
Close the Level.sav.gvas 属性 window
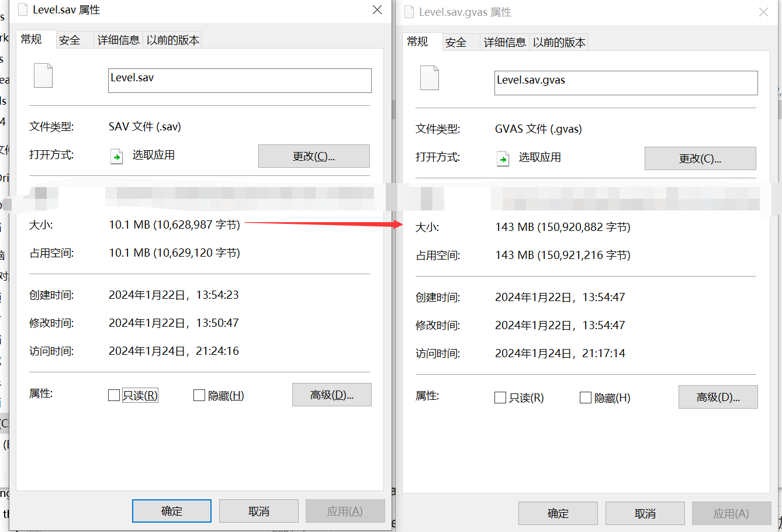763,12
